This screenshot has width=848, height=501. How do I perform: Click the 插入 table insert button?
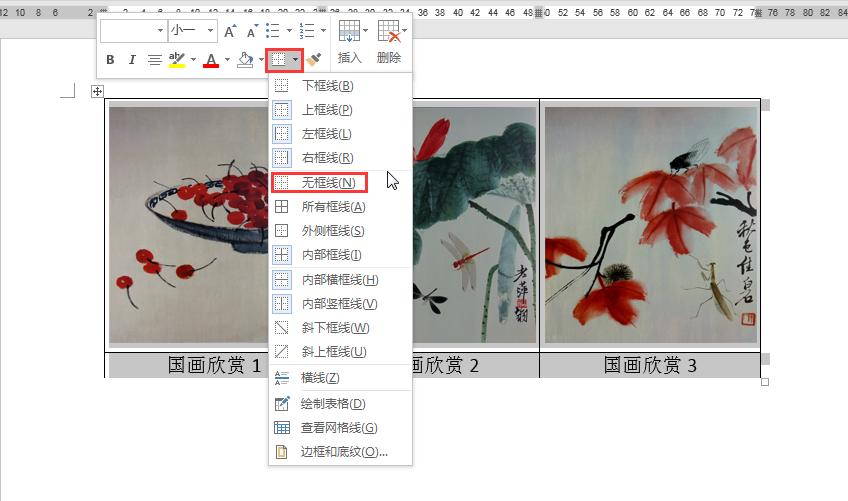349,41
